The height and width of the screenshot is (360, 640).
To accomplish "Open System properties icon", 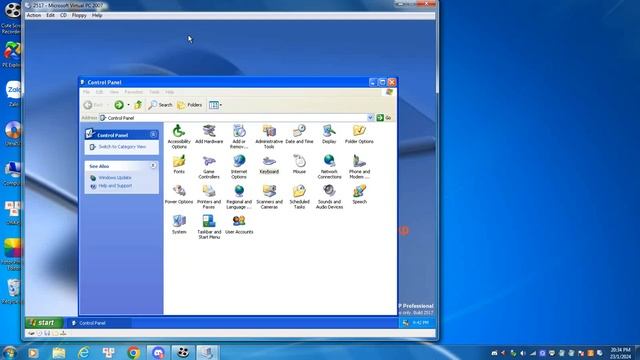I will coord(179,224).
